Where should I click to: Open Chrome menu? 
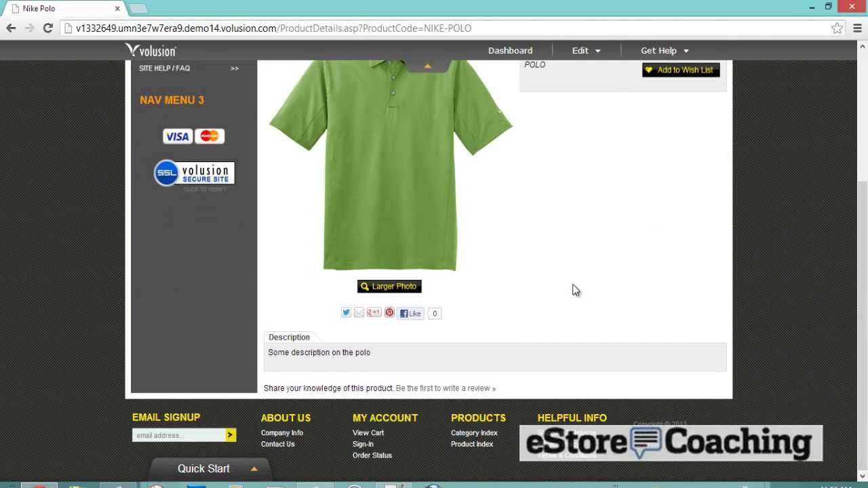click(x=857, y=28)
